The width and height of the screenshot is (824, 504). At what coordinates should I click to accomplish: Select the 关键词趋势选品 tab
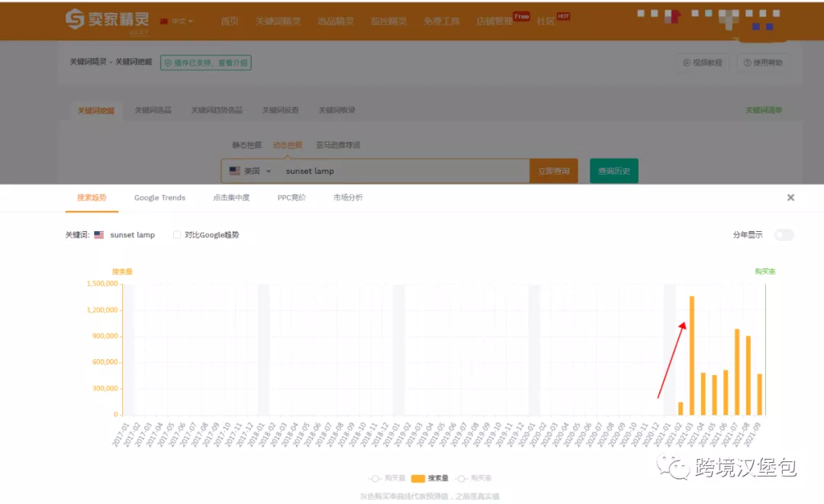[x=217, y=110]
